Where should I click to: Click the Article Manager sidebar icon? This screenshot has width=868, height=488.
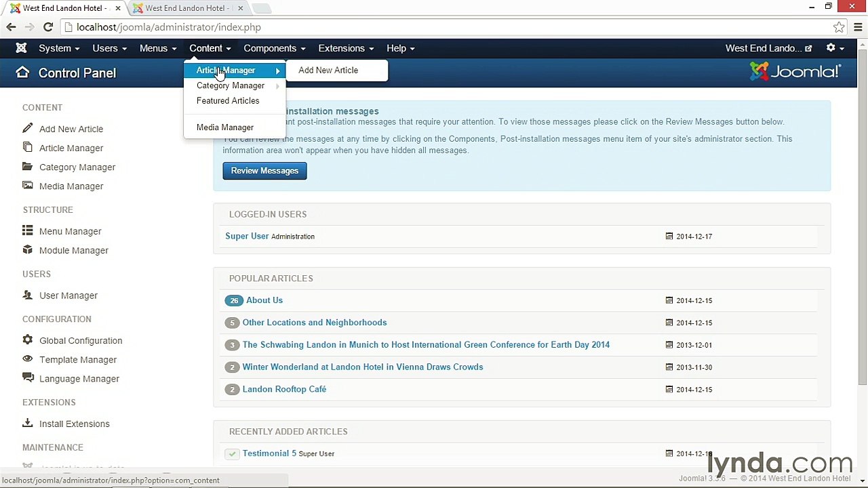coord(27,147)
